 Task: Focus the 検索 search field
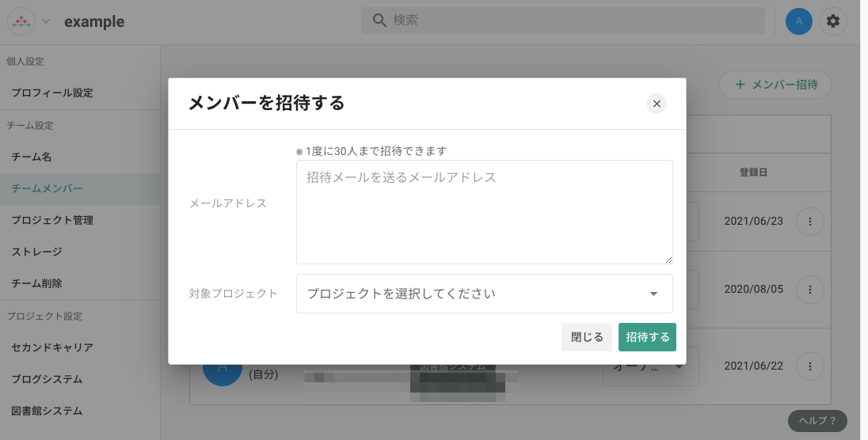563,21
